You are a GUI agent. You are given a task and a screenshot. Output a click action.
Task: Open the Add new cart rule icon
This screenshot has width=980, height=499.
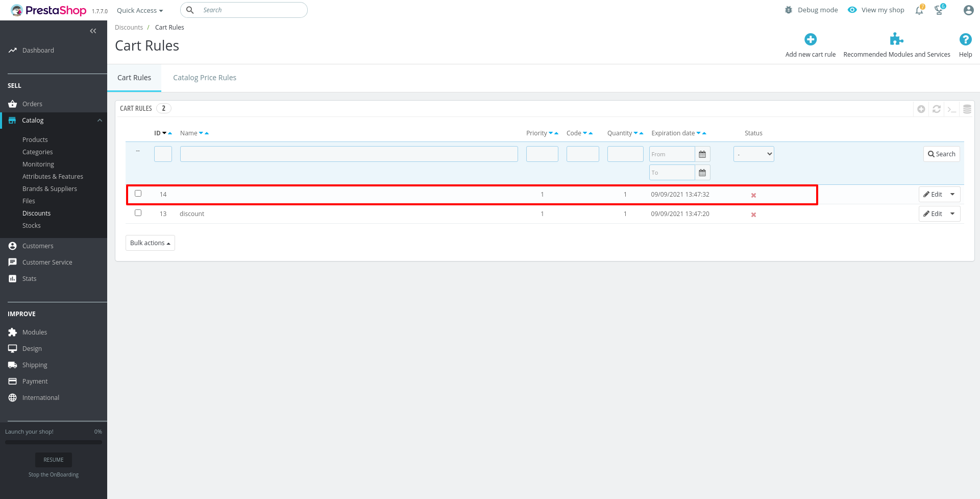click(x=811, y=39)
